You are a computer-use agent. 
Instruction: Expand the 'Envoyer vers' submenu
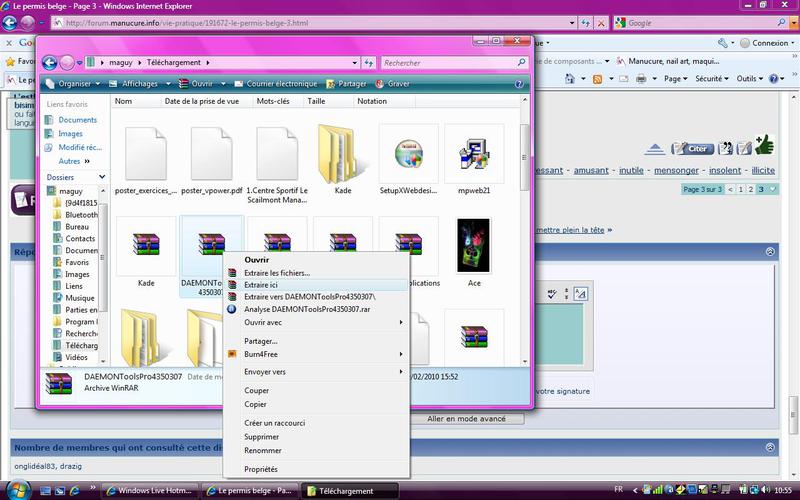click(265, 371)
